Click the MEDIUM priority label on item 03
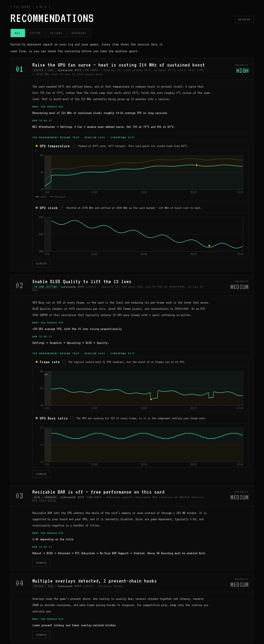Viewport: 264px width, 644px height. [239, 498]
